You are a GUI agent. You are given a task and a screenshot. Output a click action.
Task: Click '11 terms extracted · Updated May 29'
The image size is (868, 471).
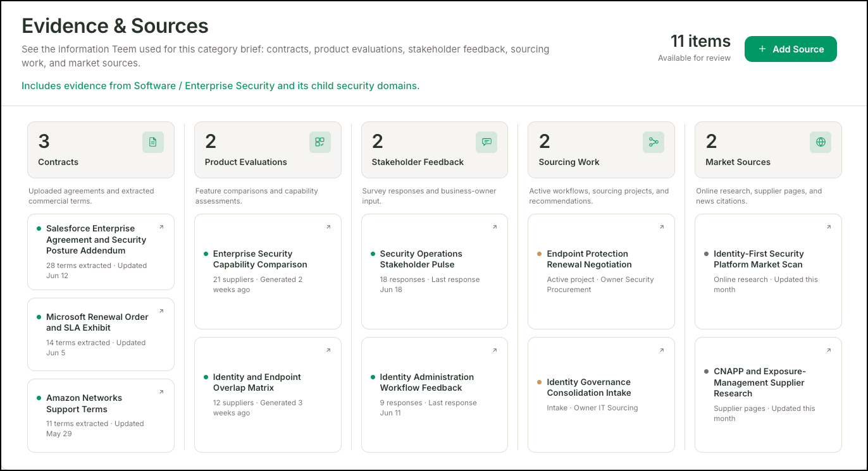tap(95, 429)
